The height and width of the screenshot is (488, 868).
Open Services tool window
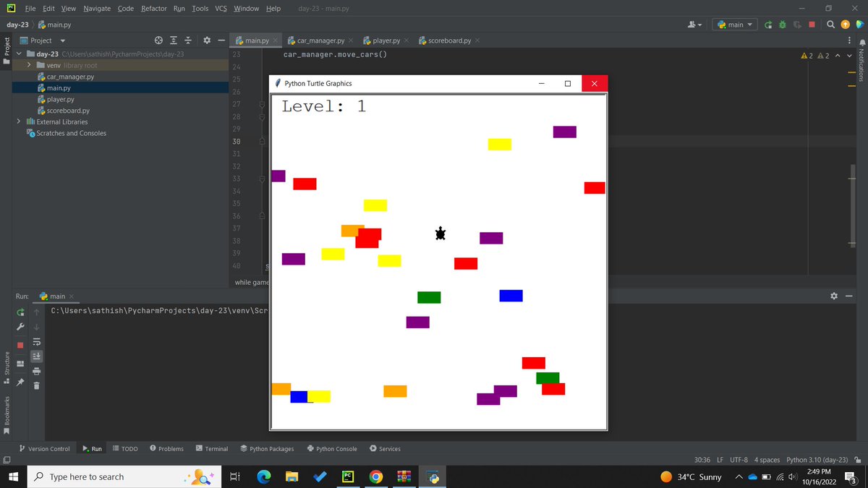coord(385,449)
